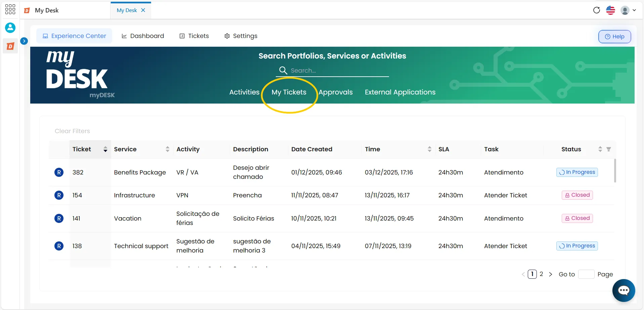Click the table vertical scrollbar
This screenshot has width=644, height=310.
click(615, 171)
